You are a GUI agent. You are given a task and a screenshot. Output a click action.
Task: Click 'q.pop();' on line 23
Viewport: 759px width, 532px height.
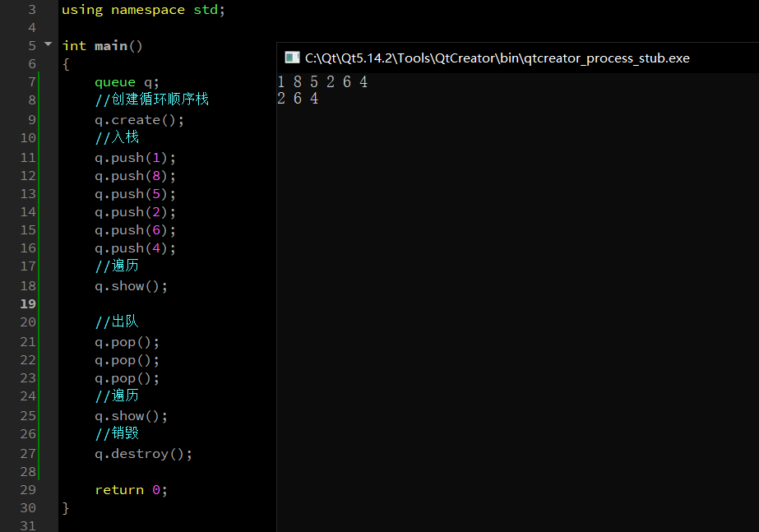pyautogui.click(x=127, y=378)
